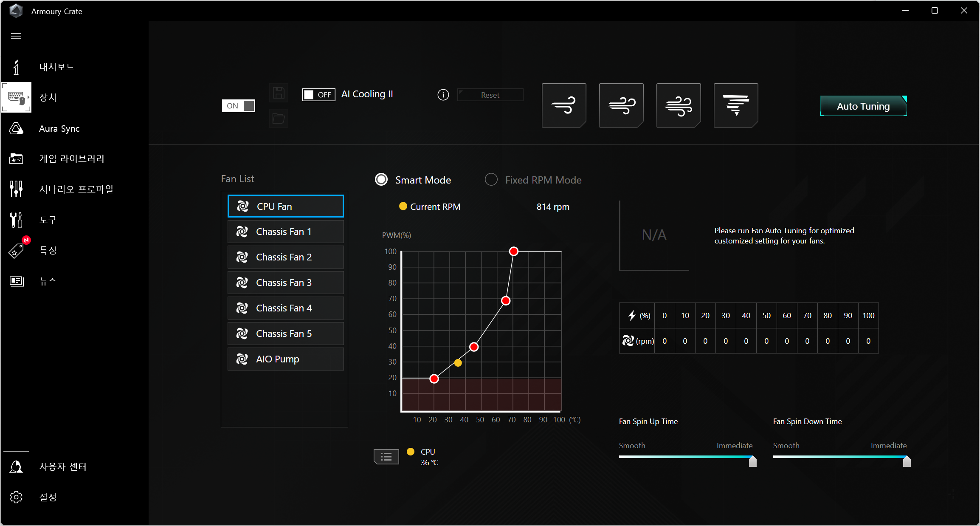Click the Reset button
The width and height of the screenshot is (980, 526).
490,95
